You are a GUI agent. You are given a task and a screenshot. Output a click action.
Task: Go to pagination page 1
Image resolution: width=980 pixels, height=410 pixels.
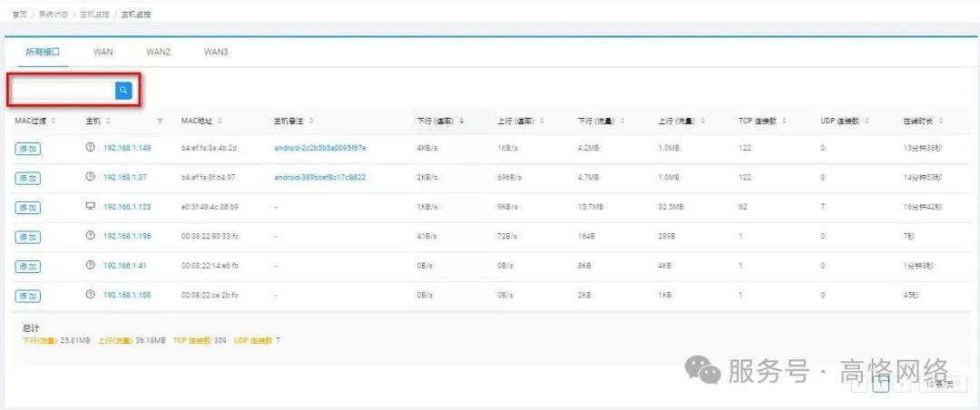click(x=880, y=385)
